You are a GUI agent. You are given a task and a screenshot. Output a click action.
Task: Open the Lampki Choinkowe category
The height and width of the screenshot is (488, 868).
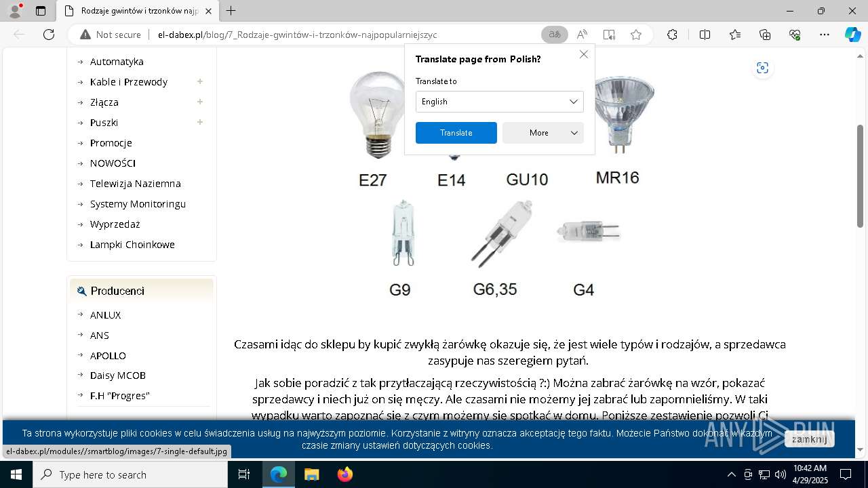click(x=132, y=245)
